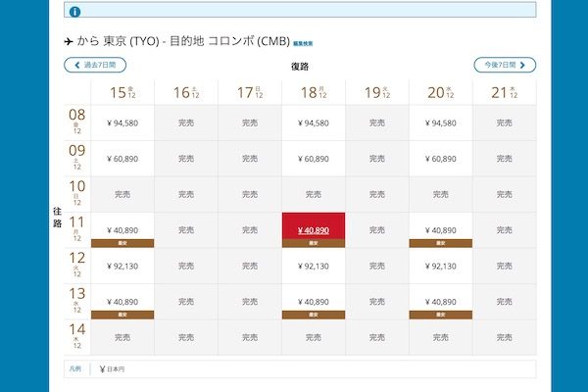Viewport: 588px width, 392px height.
Task: Choose ¥40,890 fare: depart 13, return 18
Action: pyautogui.click(x=314, y=302)
